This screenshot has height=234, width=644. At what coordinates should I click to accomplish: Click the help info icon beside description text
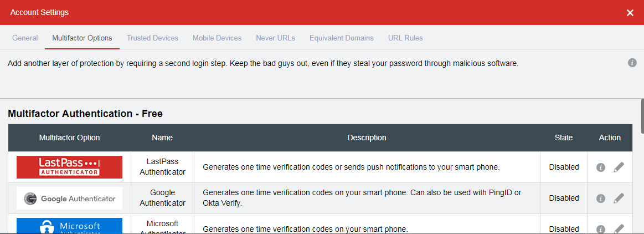pos(632,63)
